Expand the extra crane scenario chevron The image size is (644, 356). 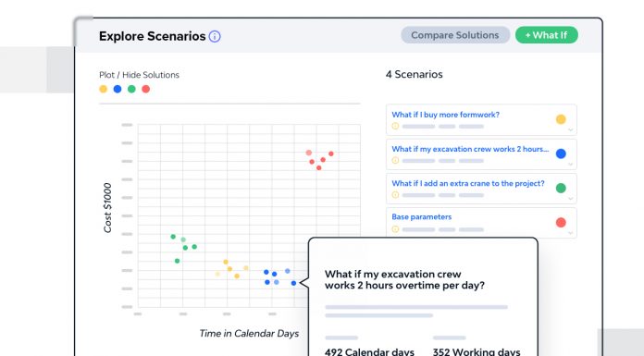pyautogui.click(x=571, y=198)
